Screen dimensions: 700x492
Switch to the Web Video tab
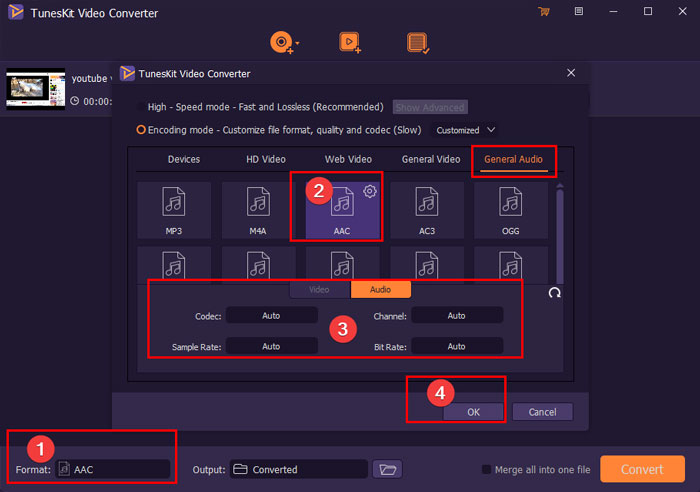[348, 159]
